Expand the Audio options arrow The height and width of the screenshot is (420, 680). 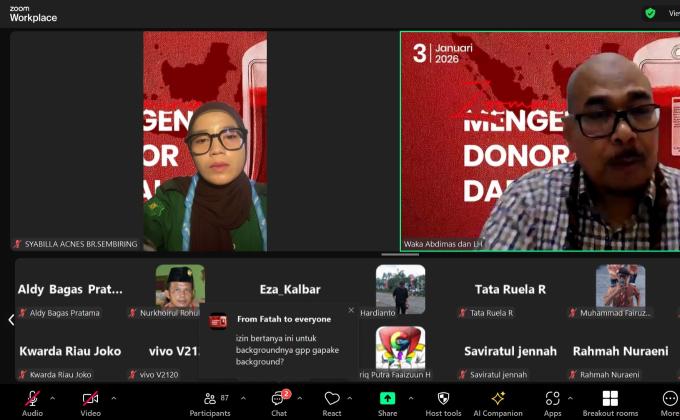pos(56,397)
